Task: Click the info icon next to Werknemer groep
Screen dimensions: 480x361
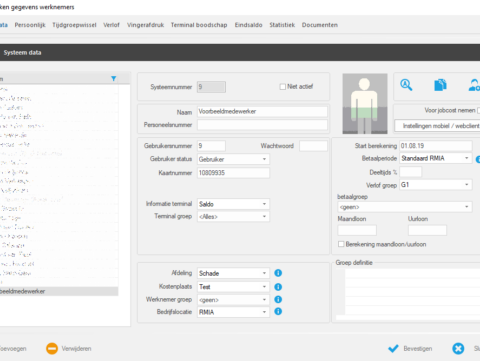Action: coord(278,299)
